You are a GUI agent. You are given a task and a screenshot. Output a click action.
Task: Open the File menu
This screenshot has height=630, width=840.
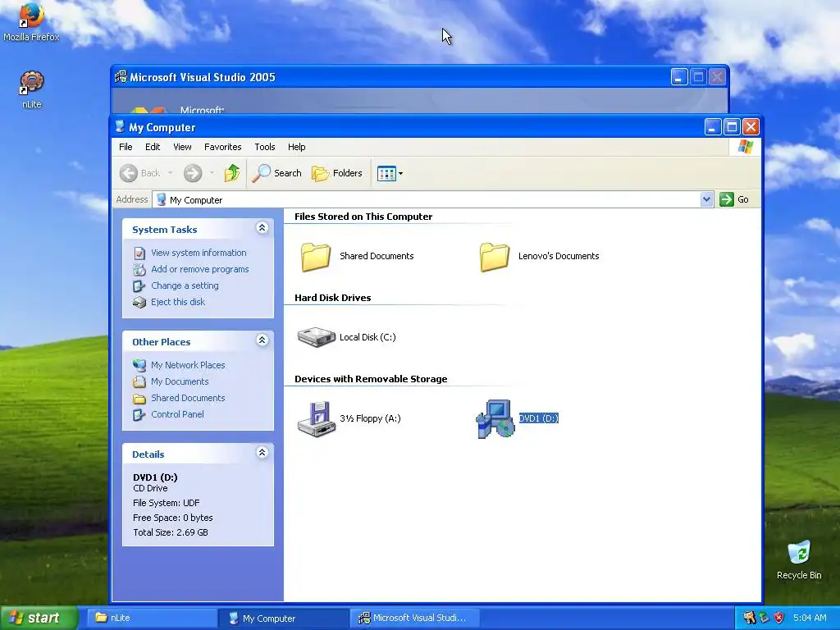pyautogui.click(x=126, y=147)
